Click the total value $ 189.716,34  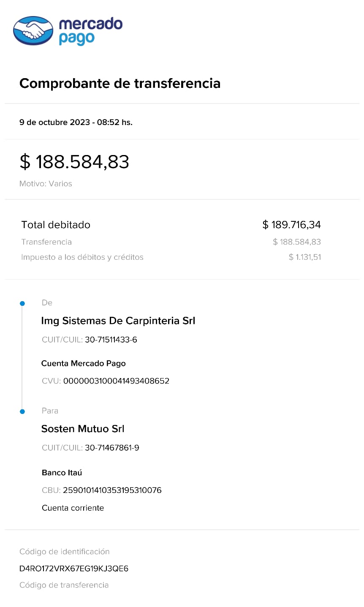[291, 225]
